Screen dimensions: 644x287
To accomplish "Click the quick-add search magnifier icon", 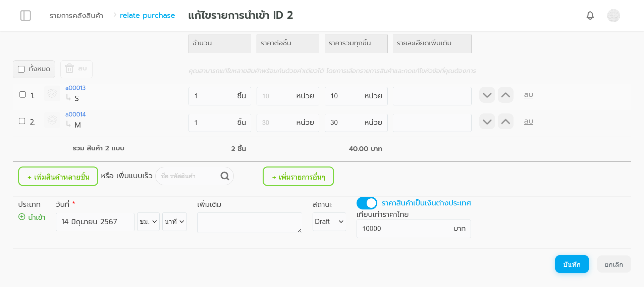I will point(225,176).
